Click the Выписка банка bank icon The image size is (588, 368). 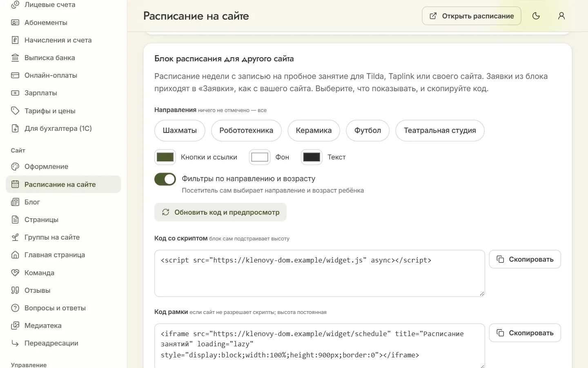tap(15, 58)
